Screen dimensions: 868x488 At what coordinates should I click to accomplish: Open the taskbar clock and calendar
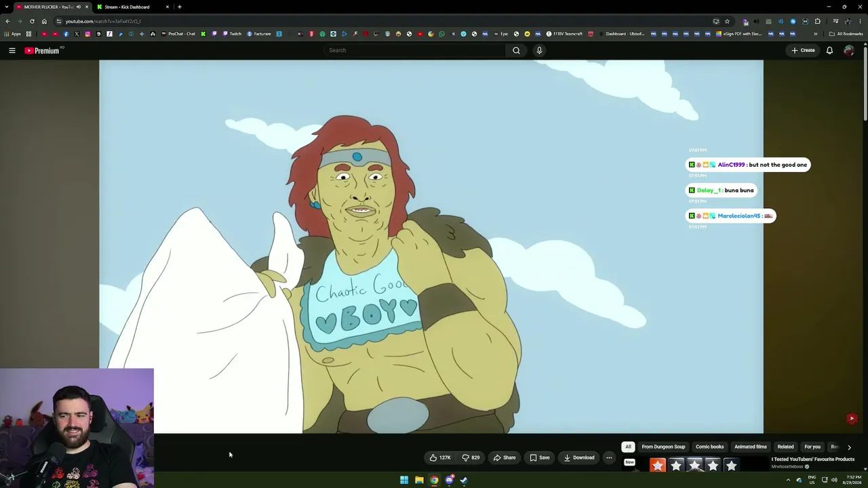tap(854, 480)
